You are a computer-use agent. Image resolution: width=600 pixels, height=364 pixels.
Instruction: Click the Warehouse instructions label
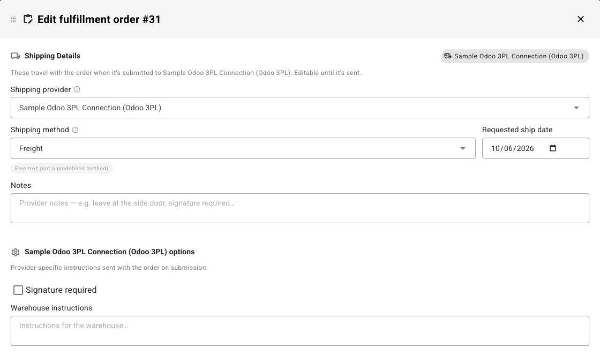pyautogui.click(x=51, y=308)
